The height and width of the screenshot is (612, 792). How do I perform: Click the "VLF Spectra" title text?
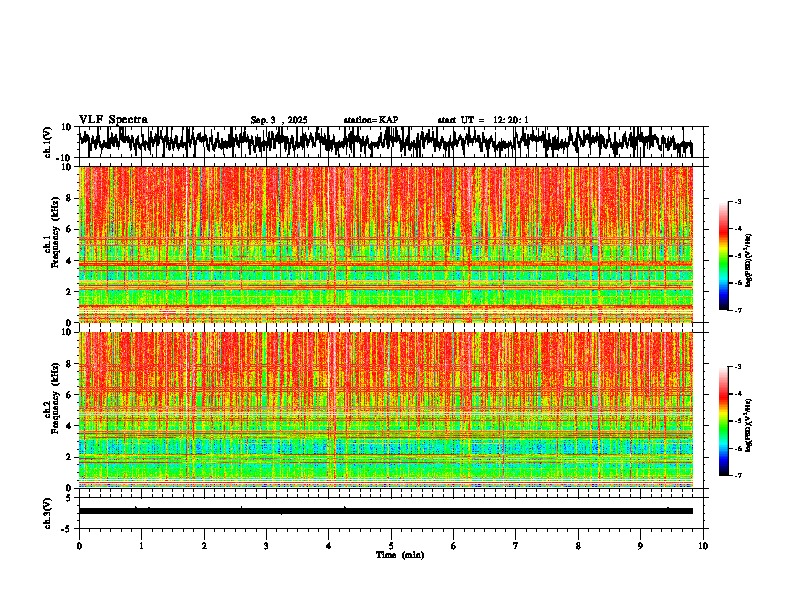(x=113, y=120)
